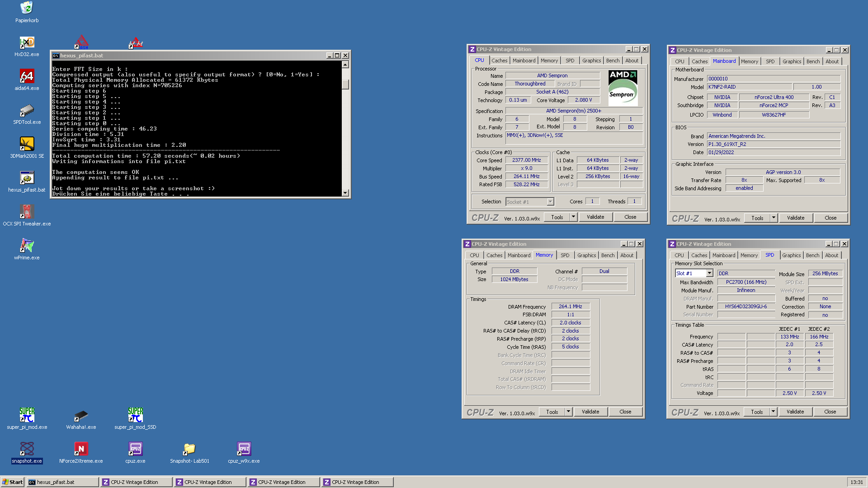The width and height of the screenshot is (868, 488).
Task: Click the Z icon in Mainboard window title
Action: [x=673, y=50]
